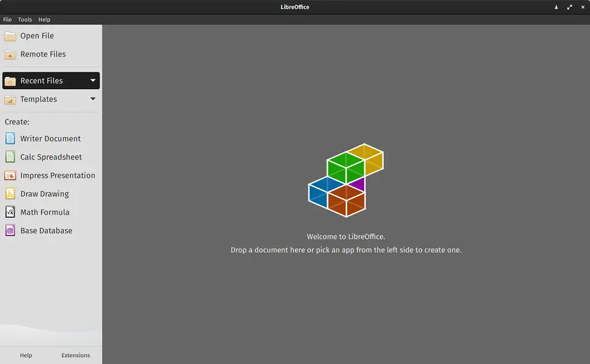Click the Help button at sidebar bottom
The width and height of the screenshot is (590, 364).
(x=26, y=356)
